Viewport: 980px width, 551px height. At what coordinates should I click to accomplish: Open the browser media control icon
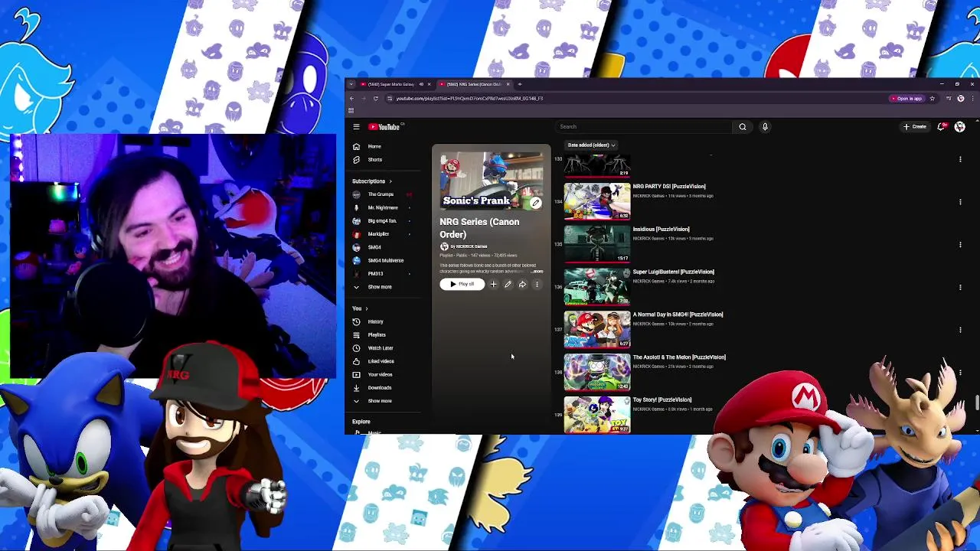(x=949, y=99)
